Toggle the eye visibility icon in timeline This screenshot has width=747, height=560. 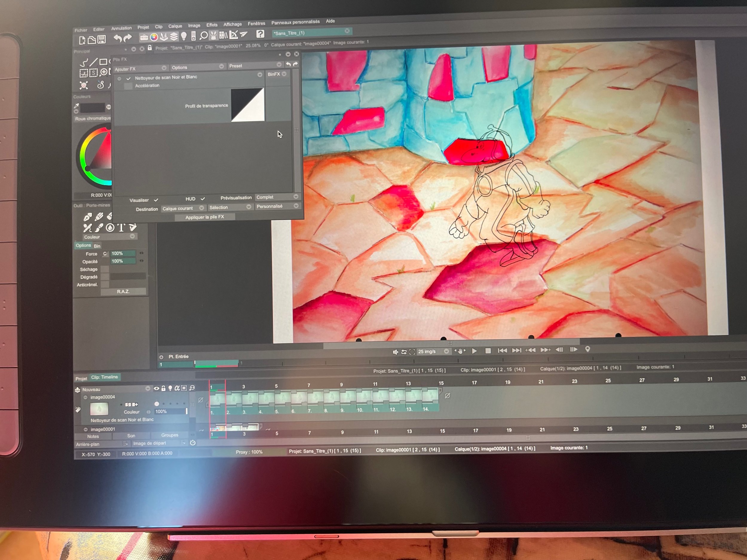(x=156, y=388)
